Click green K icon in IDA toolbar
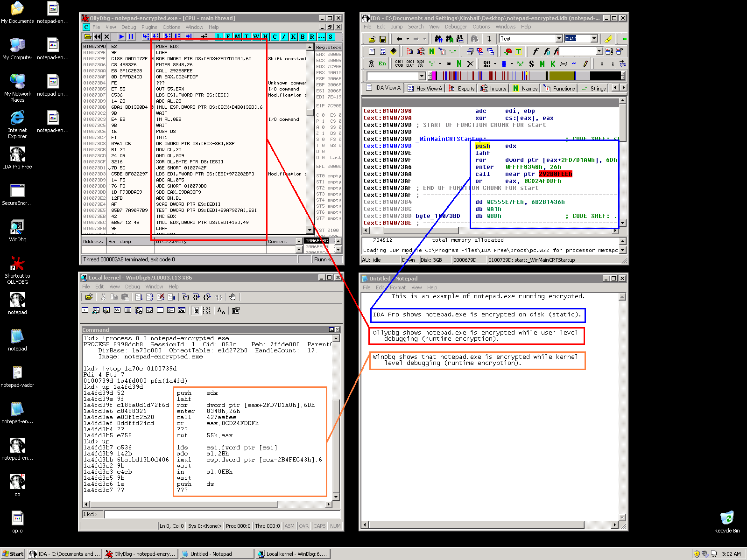The image size is (747, 560). [x=553, y=64]
